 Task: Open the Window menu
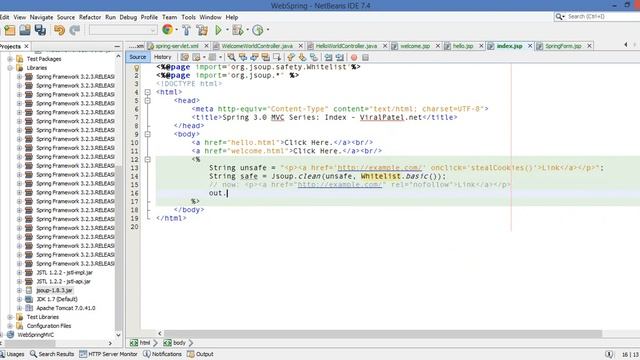[210, 17]
